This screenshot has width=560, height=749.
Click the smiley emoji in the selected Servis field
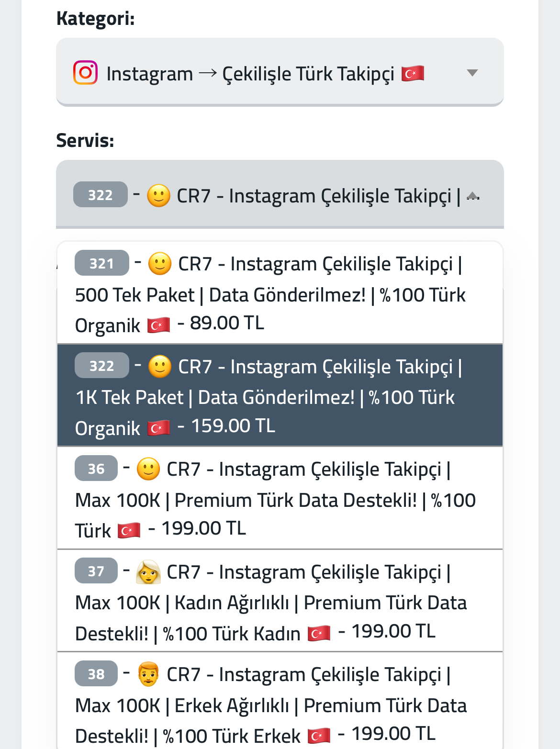(x=158, y=195)
